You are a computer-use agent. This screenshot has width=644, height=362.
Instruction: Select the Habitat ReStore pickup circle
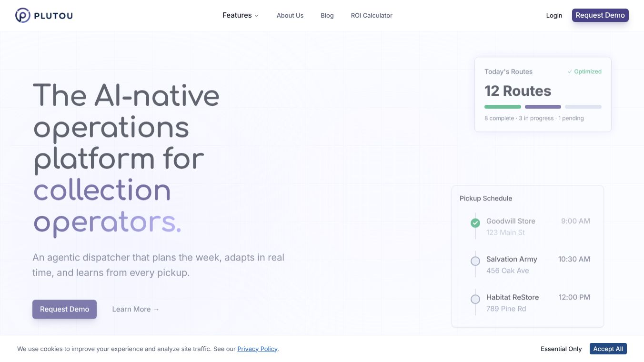tap(475, 299)
